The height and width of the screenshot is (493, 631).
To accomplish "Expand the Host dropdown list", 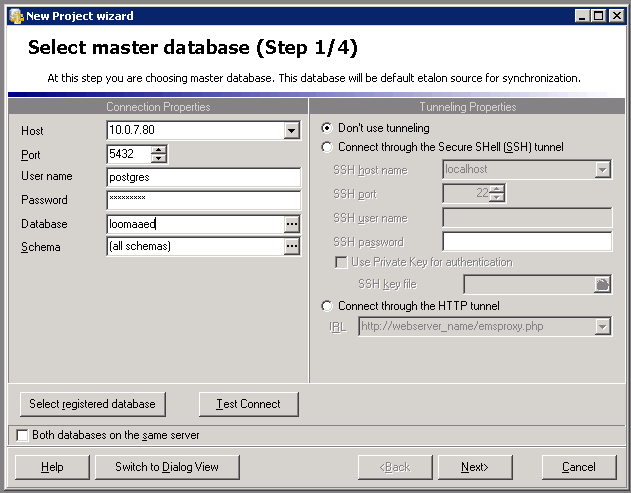I will (x=292, y=130).
